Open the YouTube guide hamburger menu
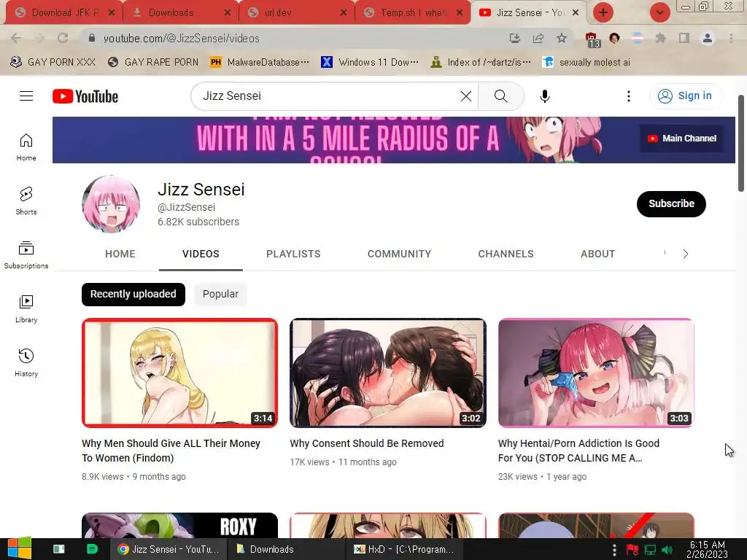 pyautogui.click(x=26, y=96)
